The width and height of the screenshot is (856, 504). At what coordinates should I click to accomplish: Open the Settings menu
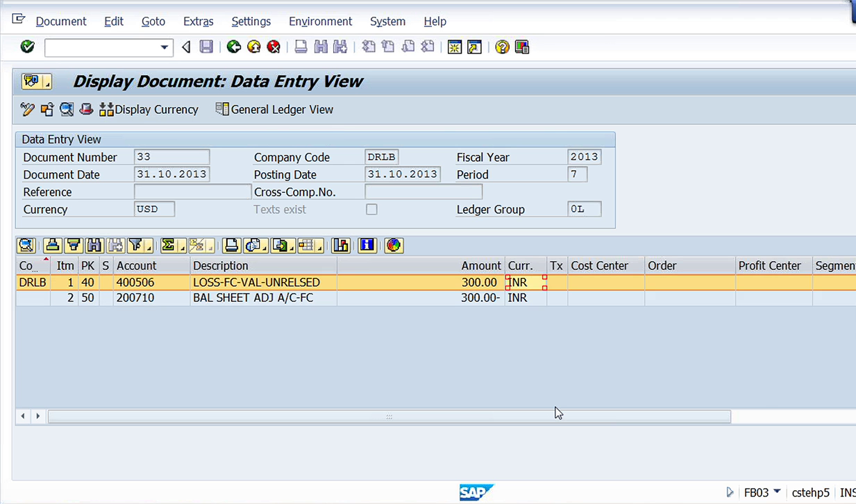(x=251, y=22)
